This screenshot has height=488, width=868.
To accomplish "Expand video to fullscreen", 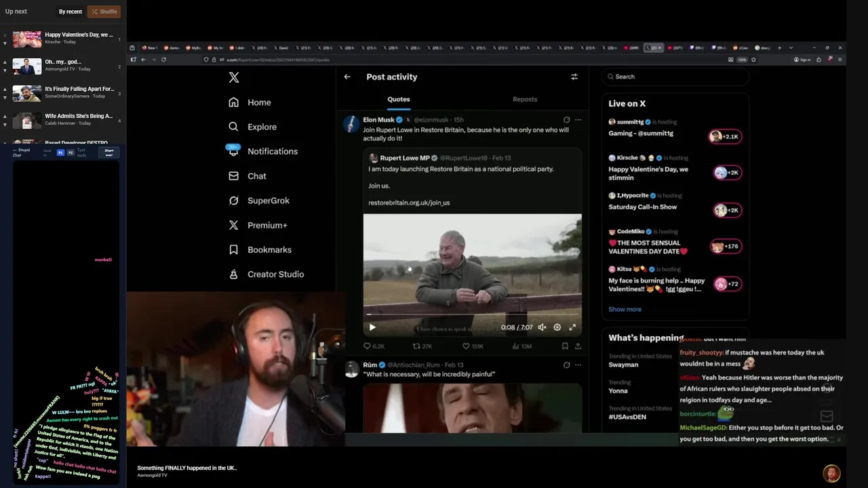I will coord(572,327).
